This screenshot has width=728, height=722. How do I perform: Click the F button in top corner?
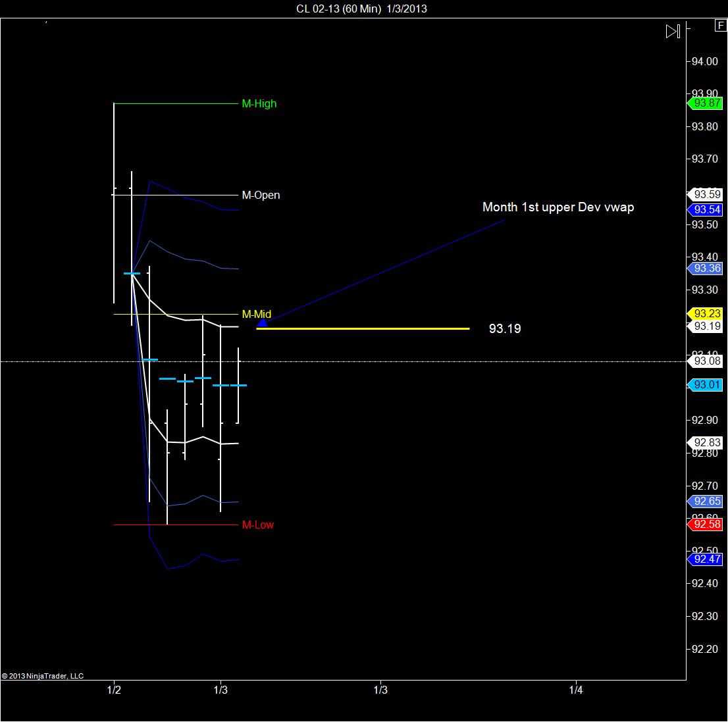coord(721,26)
